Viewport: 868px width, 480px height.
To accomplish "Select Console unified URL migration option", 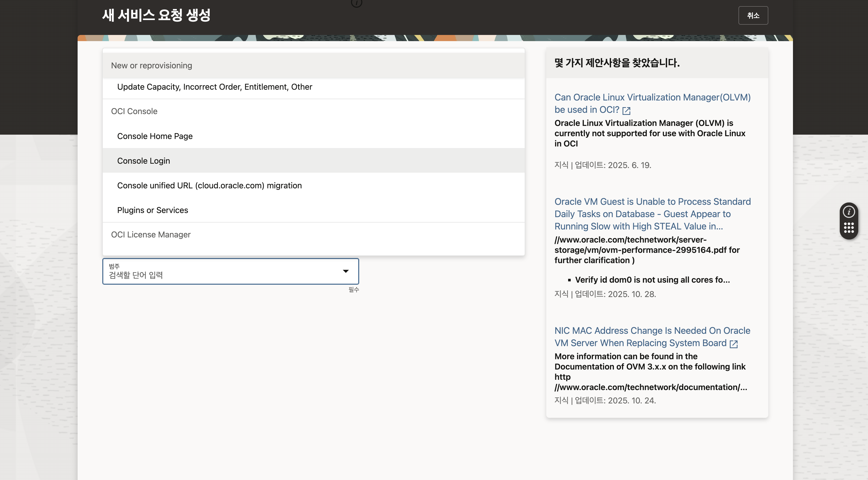I will pyautogui.click(x=209, y=185).
